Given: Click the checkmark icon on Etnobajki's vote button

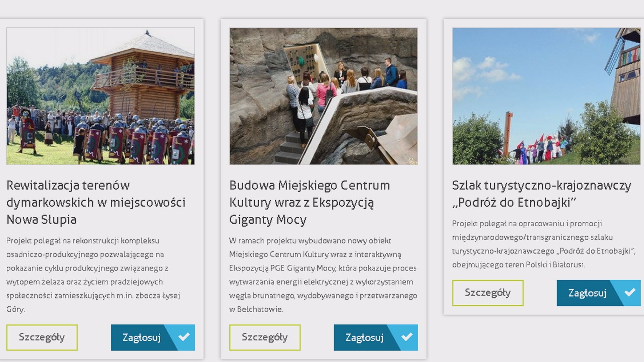Looking at the screenshot, I should tap(630, 293).
